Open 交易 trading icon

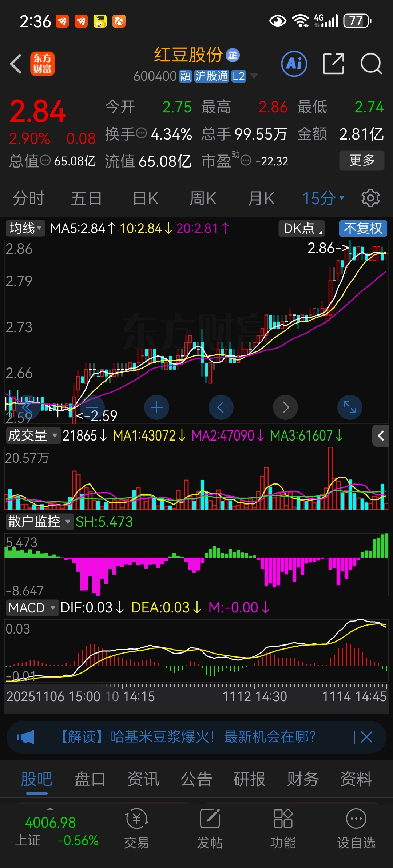(136, 829)
